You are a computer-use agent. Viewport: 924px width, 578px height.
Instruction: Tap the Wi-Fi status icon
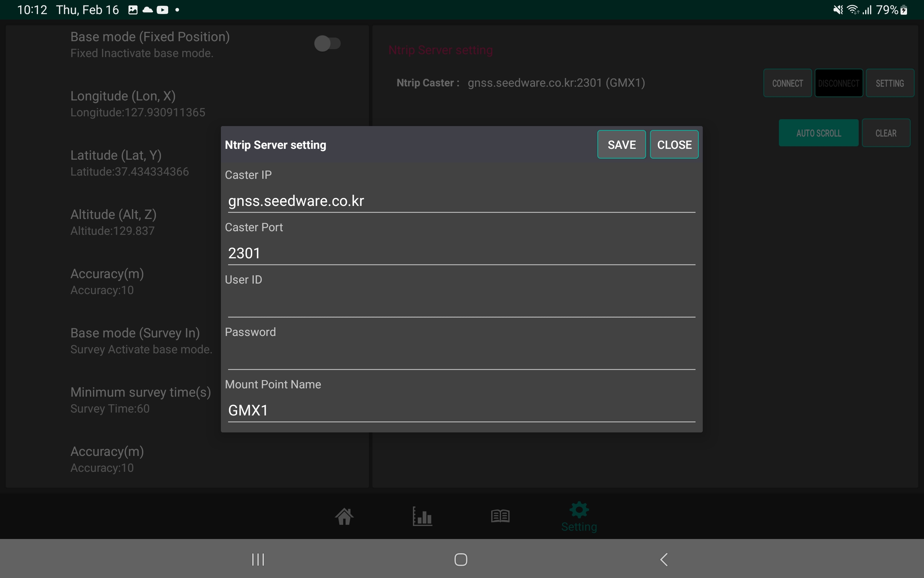[853, 10]
